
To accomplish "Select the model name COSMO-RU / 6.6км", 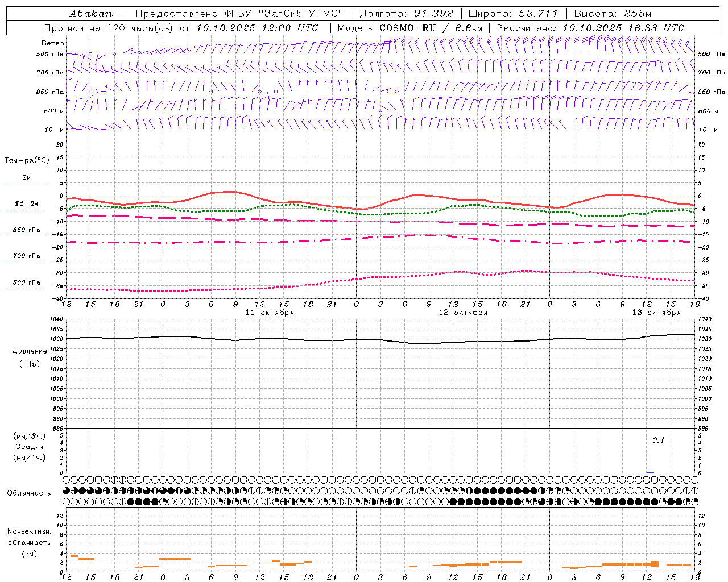I will pos(431,28).
